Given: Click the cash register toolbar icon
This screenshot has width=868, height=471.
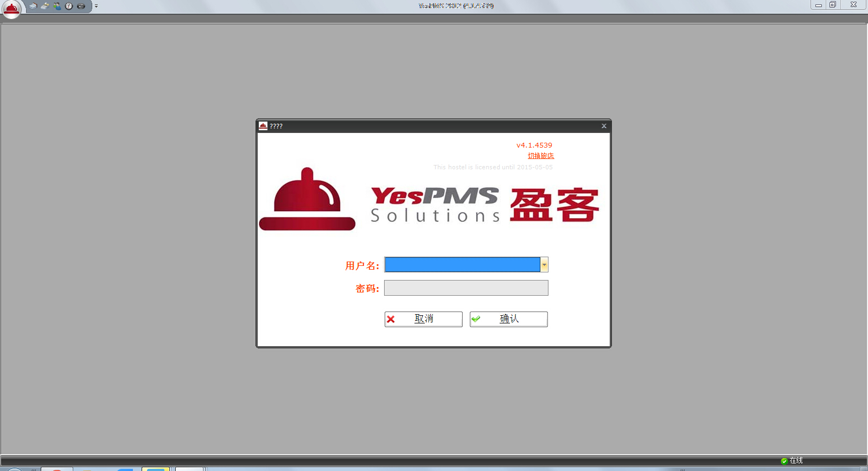Looking at the screenshot, I should point(45,6).
